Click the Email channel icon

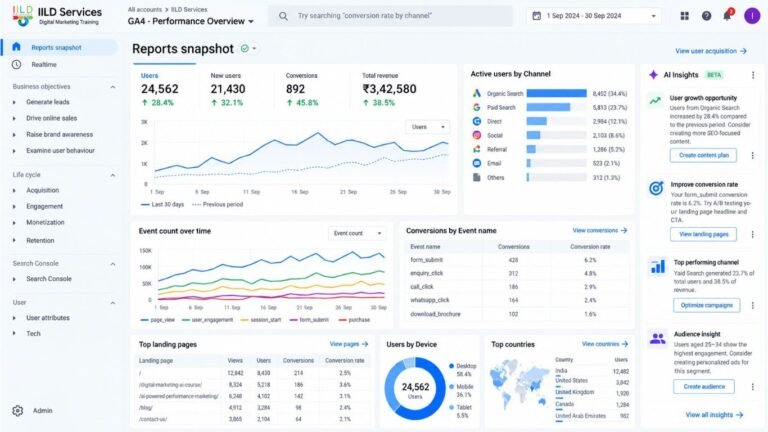pyautogui.click(x=477, y=163)
